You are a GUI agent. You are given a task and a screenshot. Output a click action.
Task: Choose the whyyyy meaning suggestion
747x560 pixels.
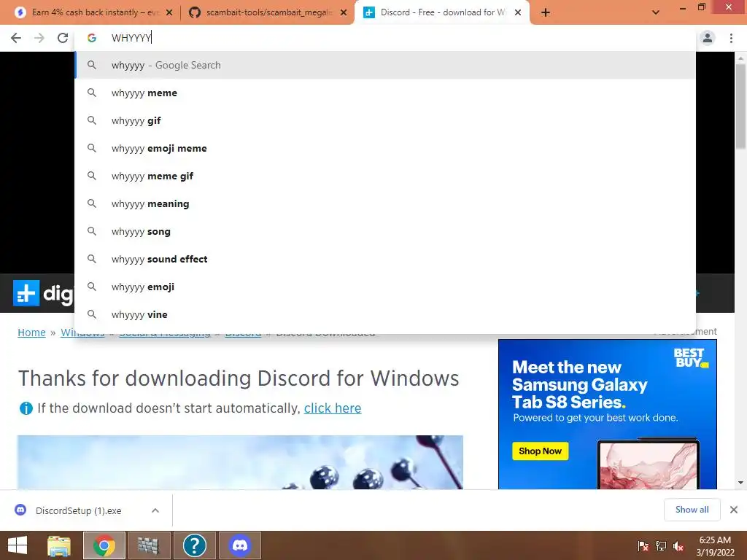pyautogui.click(x=385, y=204)
